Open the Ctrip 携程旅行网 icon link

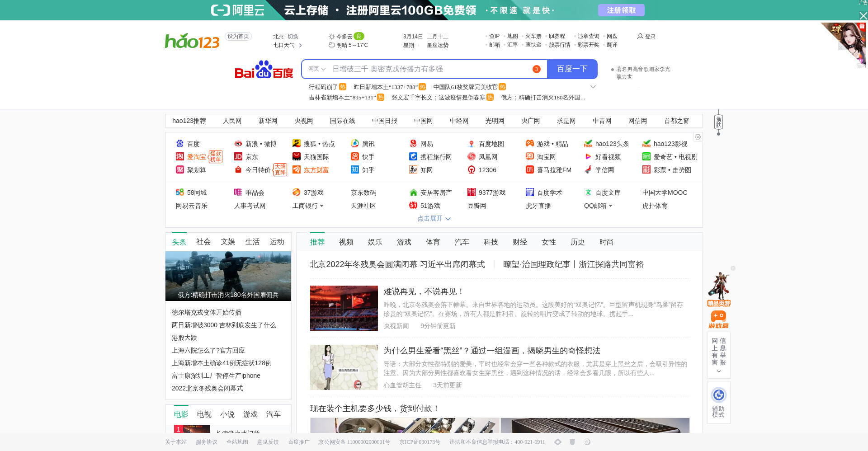click(413, 157)
